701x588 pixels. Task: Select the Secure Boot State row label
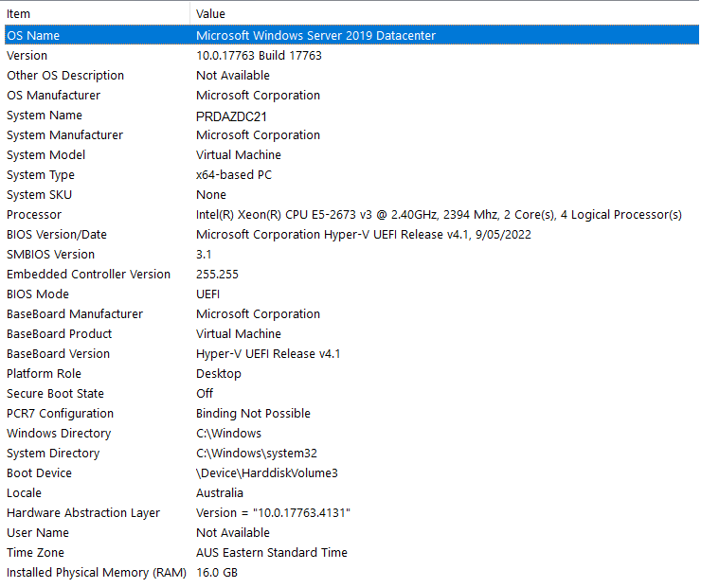click(55, 394)
